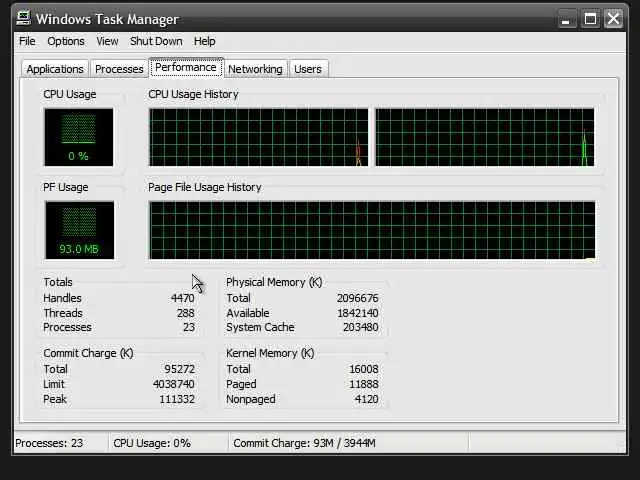Click the 'Threads' label
Viewport: 640px width, 480px height.
click(x=63, y=313)
